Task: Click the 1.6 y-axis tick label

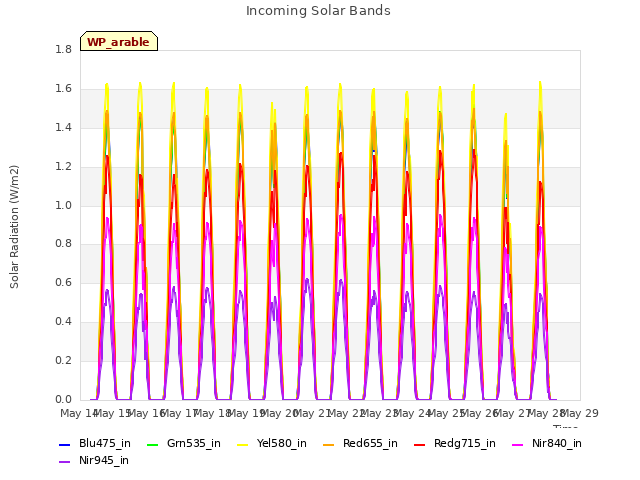Action: [x=63, y=89]
